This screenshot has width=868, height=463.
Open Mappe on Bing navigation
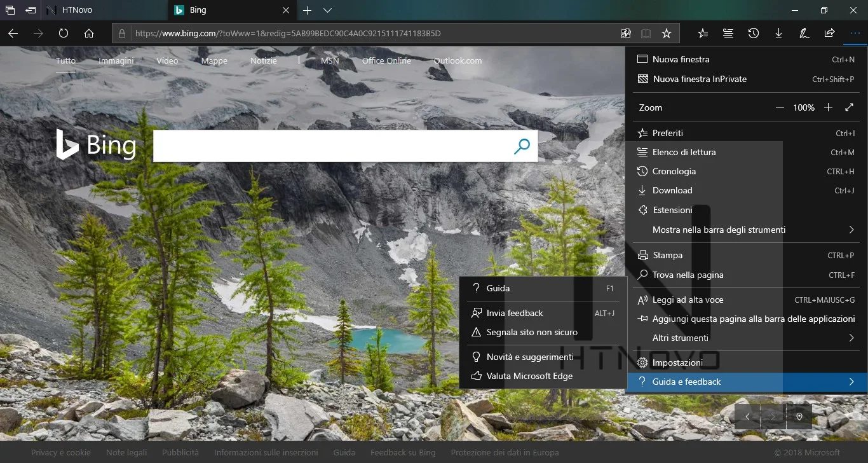coord(214,60)
